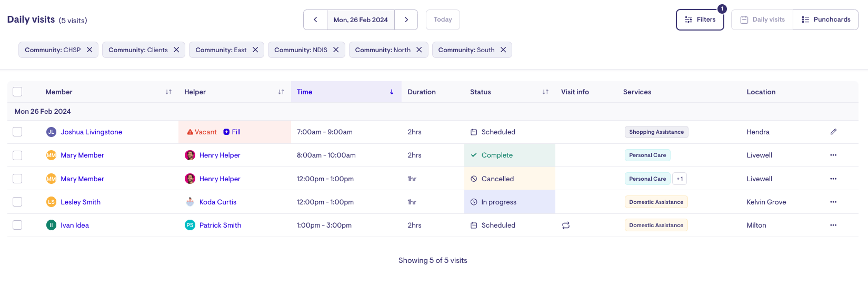
Task: Jump to Today's date
Action: point(443,20)
